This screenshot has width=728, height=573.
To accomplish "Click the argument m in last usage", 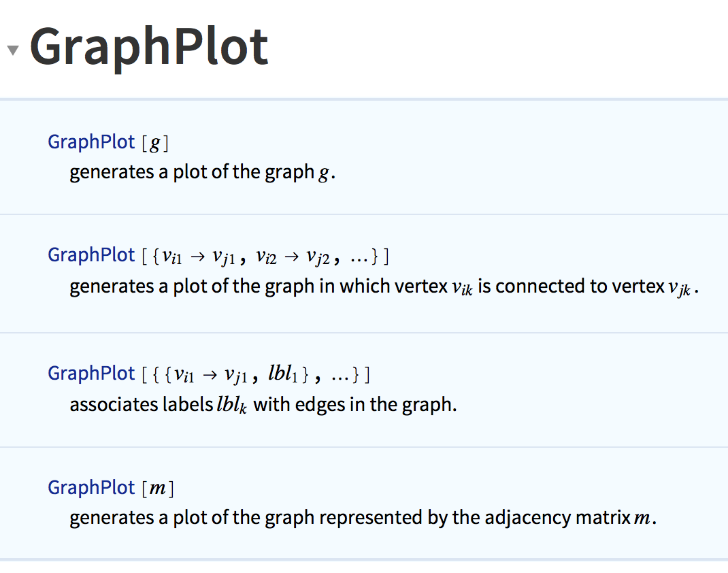I will point(157,488).
